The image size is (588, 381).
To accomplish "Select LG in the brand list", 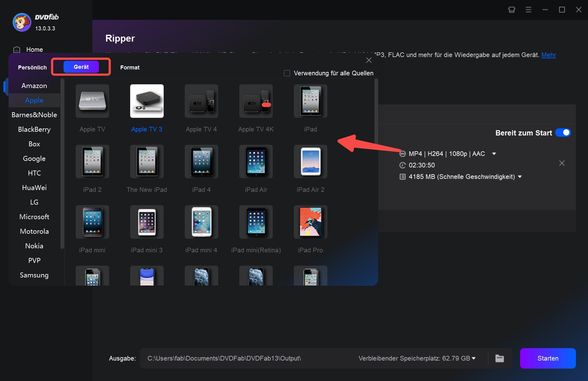I will click(34, 202).
